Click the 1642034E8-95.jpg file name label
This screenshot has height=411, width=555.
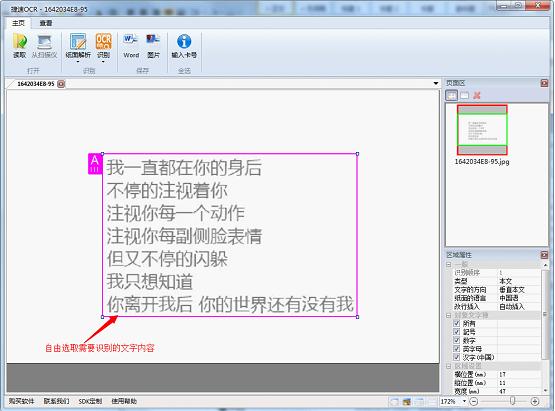click(482, 161)
